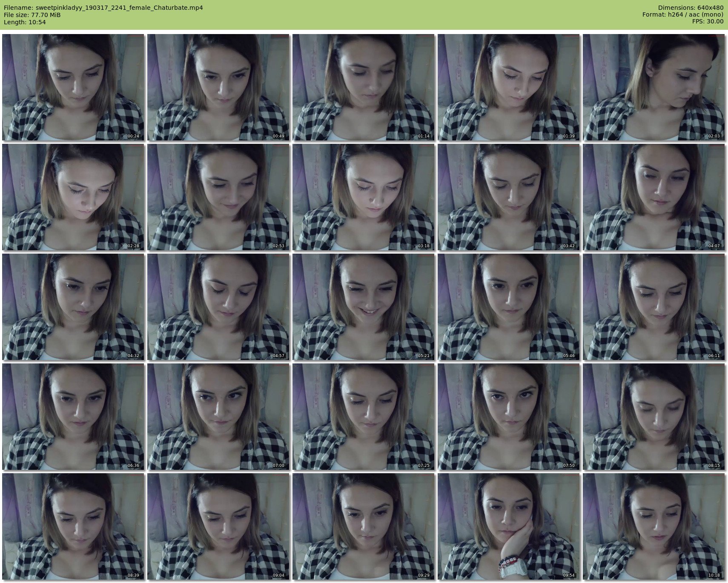Open the smiling frame at 05:21
Image resolution: width=728 pixels, height=583 pixels.
tap(363, 307)
